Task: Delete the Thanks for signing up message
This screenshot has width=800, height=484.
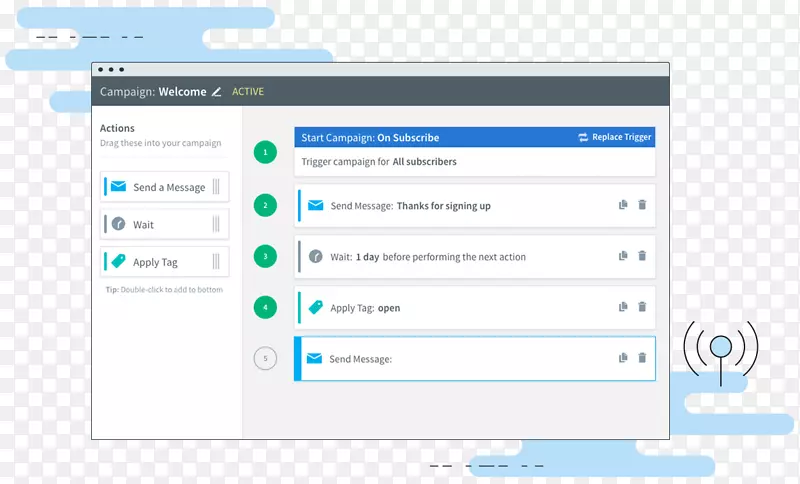Action: 642,205
